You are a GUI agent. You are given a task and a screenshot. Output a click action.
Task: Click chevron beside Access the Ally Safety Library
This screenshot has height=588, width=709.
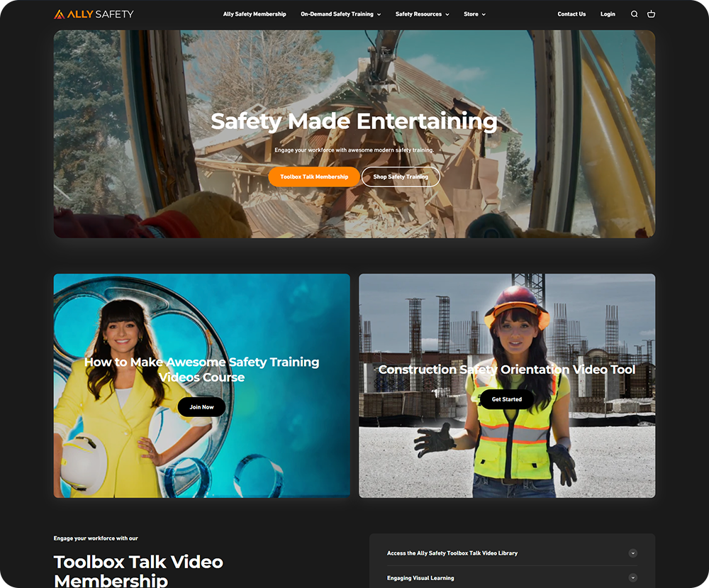click(633, 553)
